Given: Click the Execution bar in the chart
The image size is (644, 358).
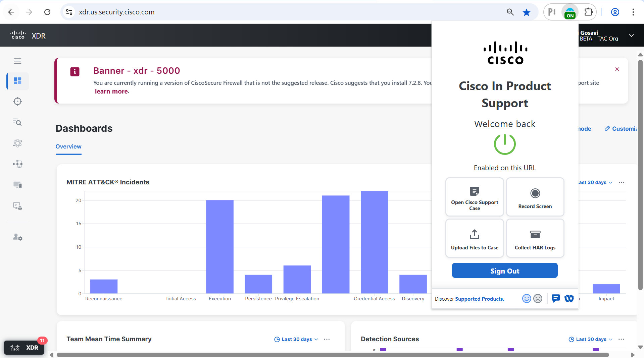Looking at the screenshot, I should point(220,247).
